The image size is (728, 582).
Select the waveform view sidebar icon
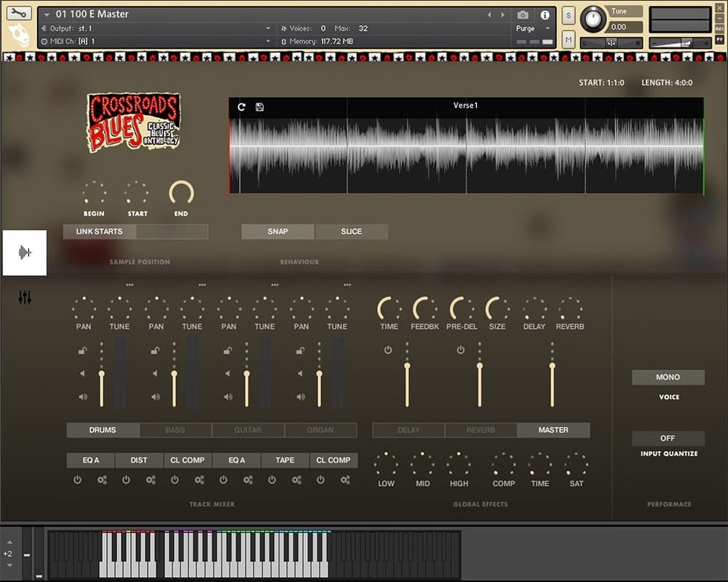coord(25,252)
